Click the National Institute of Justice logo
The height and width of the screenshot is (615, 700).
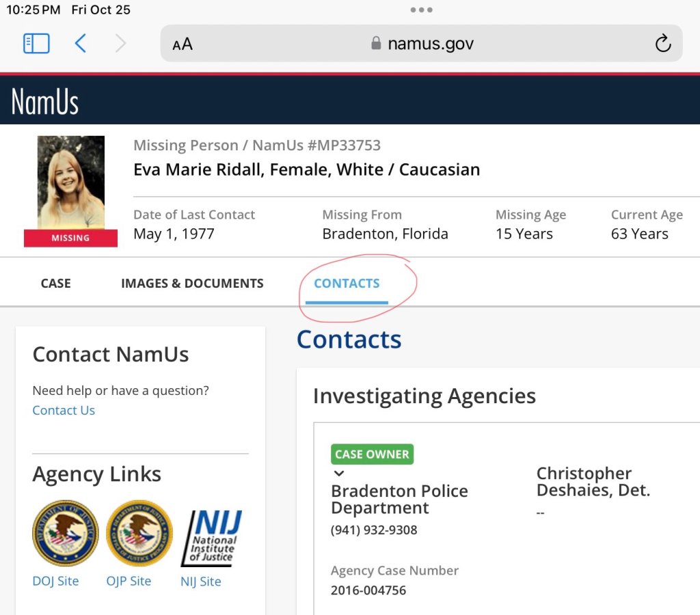[212, 538]
